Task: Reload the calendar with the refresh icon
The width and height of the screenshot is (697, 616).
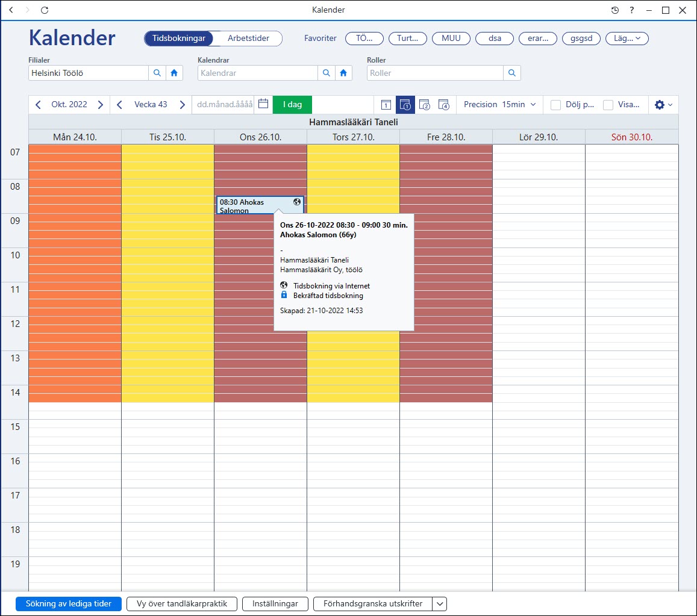Action: pos(45,10)
